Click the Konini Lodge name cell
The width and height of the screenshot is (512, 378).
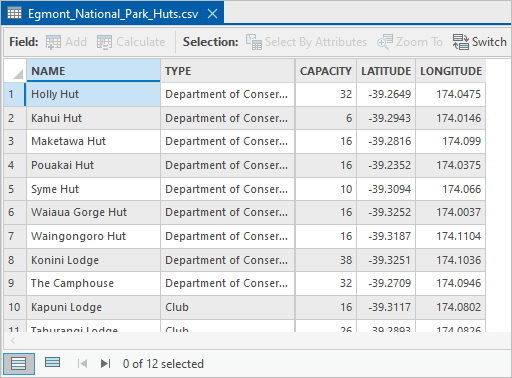(x=94, y=260)
